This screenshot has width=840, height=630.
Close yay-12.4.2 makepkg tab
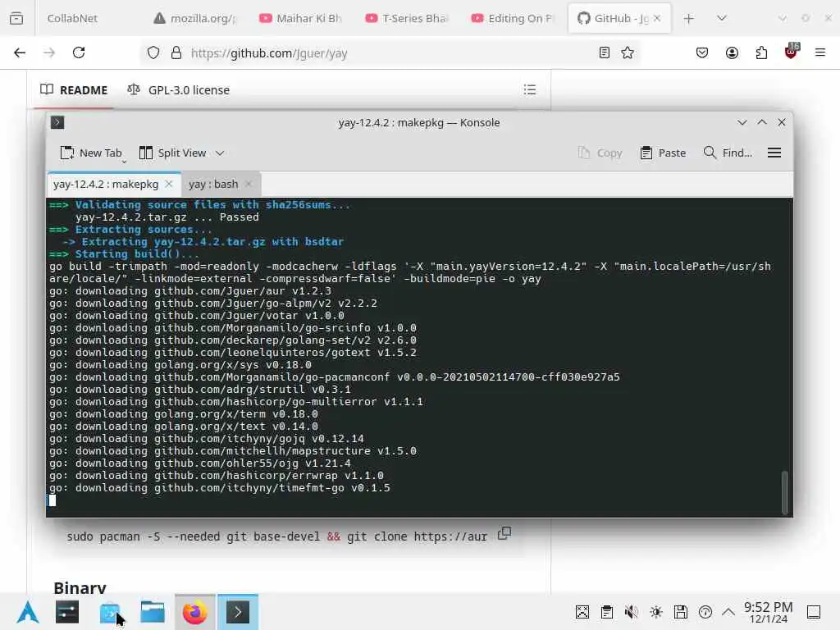pos(169,185)
